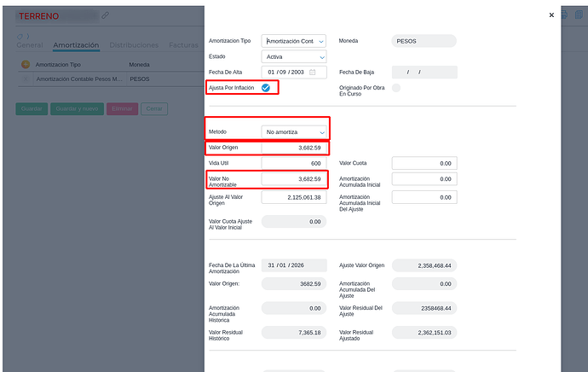This screenshot has width=588, height=372.
Task: Go to the Facturas tab
Action: coord(182,45)
